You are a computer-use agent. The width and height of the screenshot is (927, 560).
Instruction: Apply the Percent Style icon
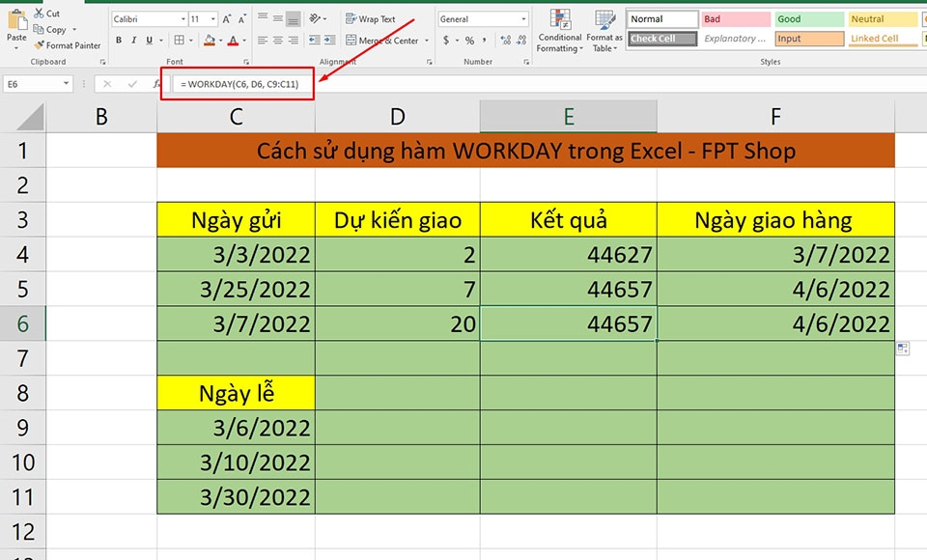click(x=468, y=41)
